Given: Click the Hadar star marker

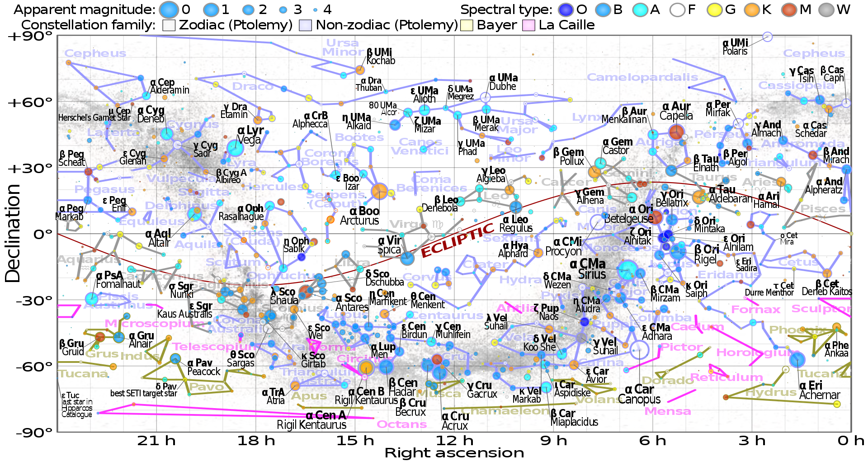Looking at the screenshot, I should (x=386, y=367).
